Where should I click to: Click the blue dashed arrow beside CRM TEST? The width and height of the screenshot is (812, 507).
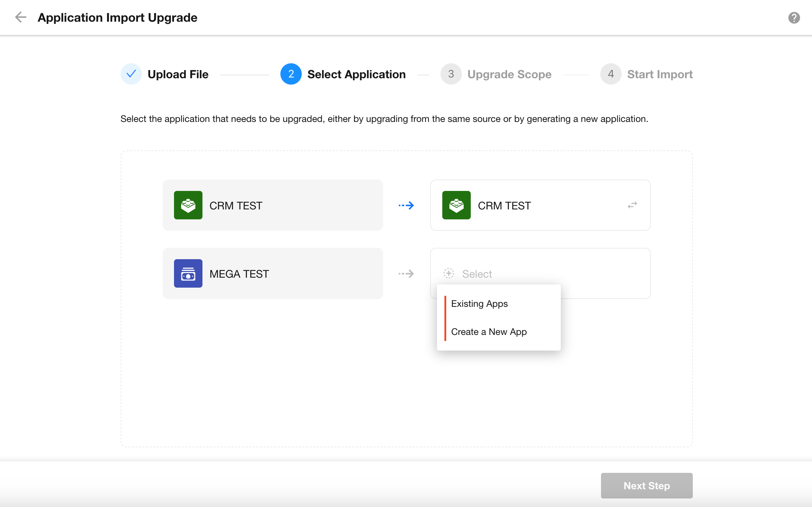pos(406,205)
